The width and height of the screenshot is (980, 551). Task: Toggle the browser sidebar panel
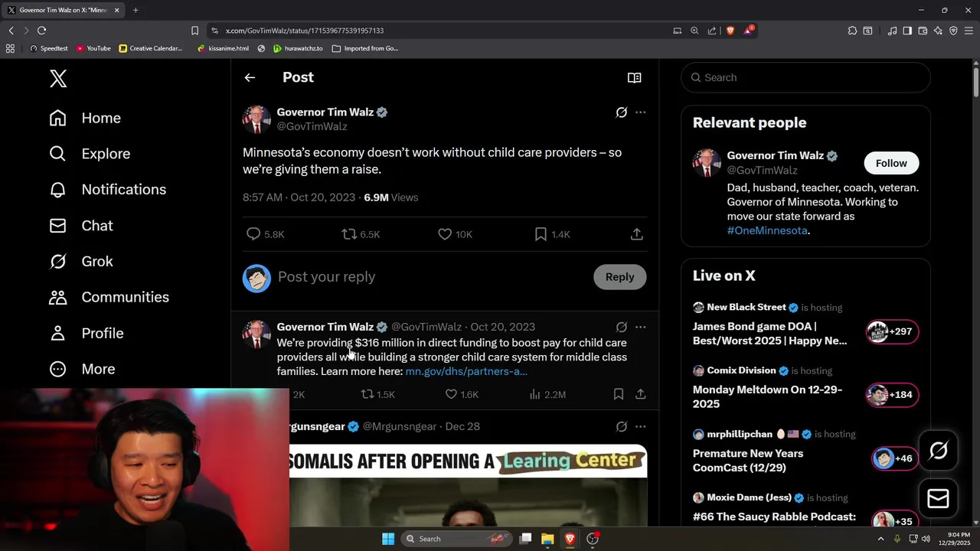pyautogui.click(x=907, y=31)
